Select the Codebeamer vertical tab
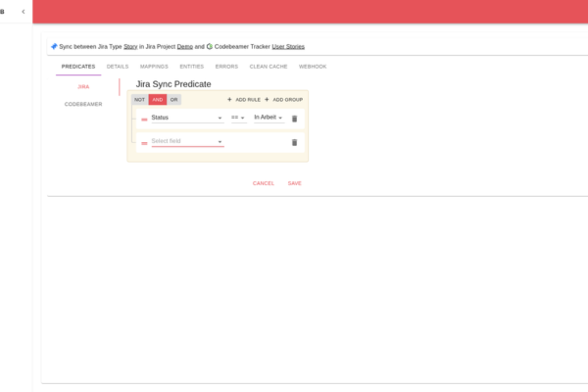 click(83, 104)
